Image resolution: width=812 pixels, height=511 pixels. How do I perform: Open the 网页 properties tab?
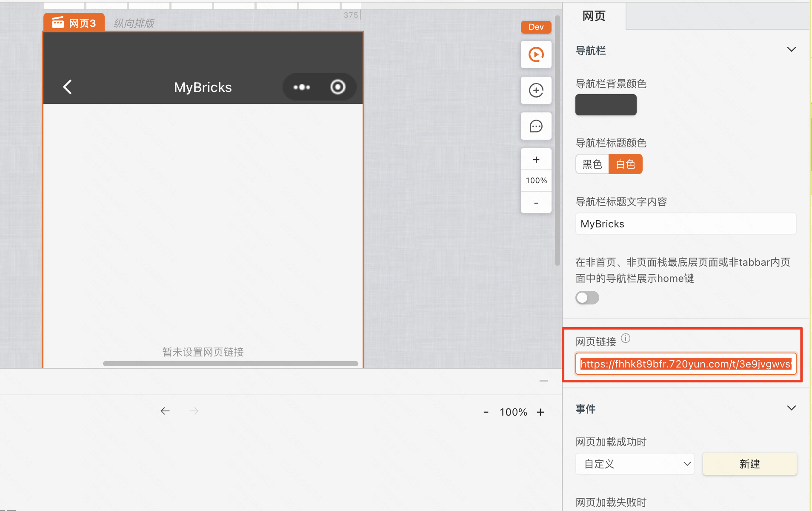point(594,16)
